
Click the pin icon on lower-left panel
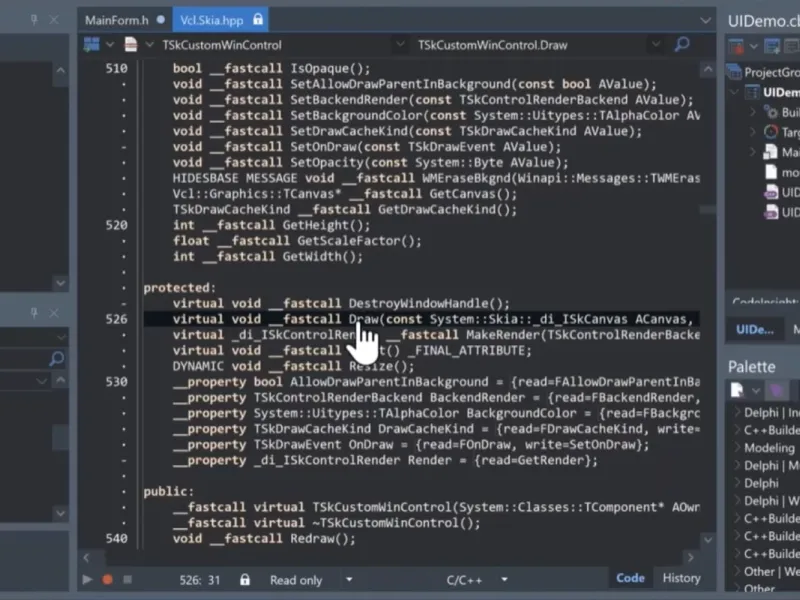point(34,313)
